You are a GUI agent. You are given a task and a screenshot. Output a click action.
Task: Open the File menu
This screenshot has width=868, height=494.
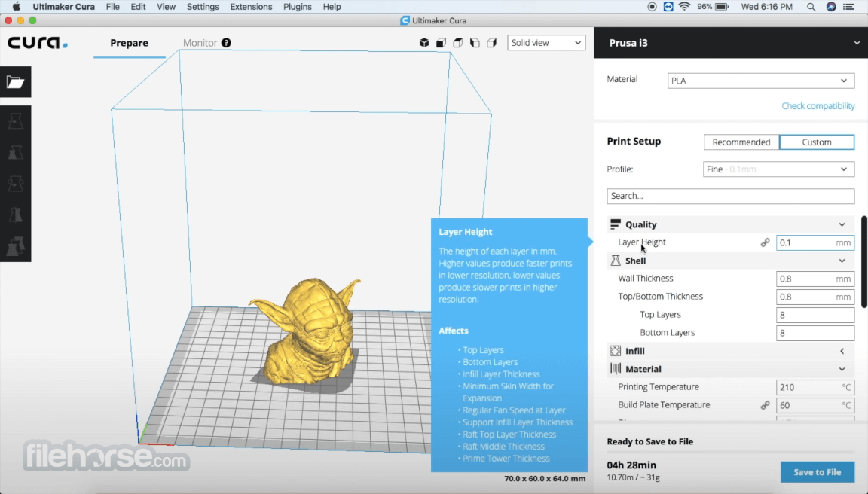click(x=112, y=7)
